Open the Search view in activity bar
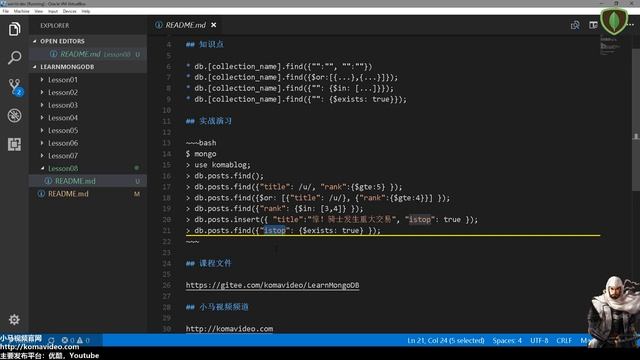The height and width of the screenshot is (360, 640). [x=14, y=58]
